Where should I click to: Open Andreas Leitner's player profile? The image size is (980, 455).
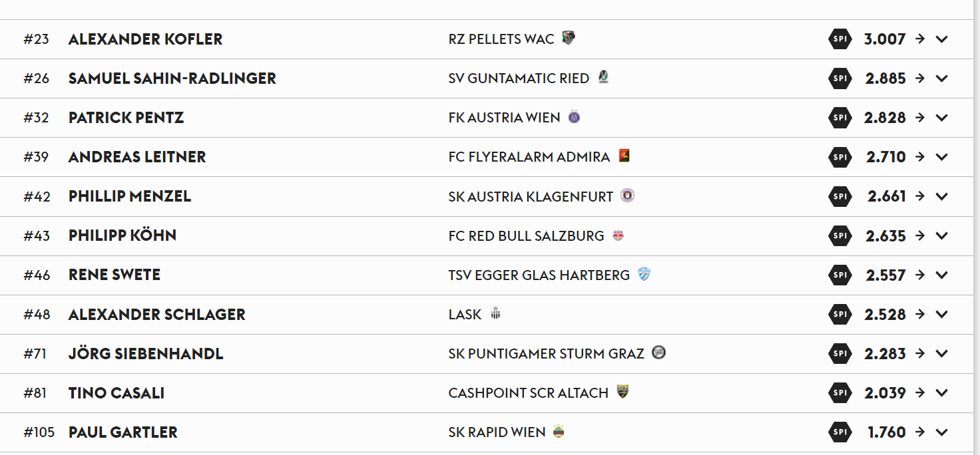(137, 157)
